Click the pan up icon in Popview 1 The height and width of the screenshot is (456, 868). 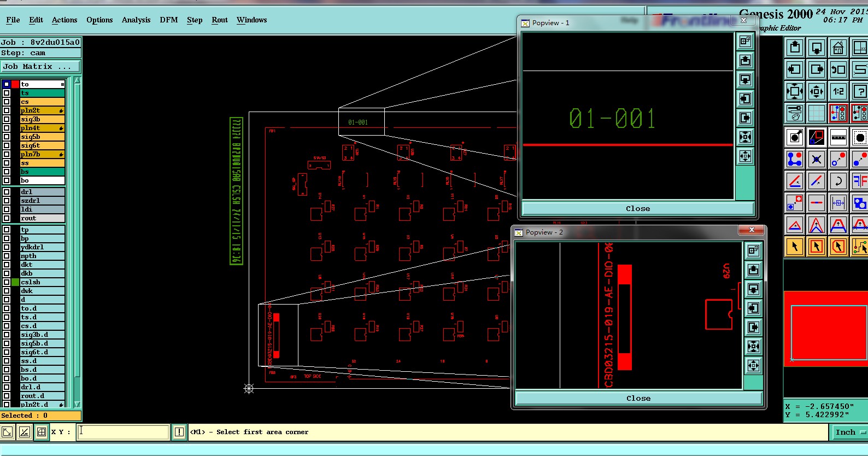745,60
